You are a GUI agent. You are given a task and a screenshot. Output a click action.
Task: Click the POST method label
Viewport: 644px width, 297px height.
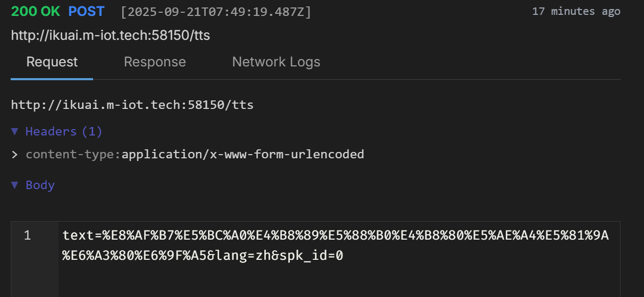87,12
